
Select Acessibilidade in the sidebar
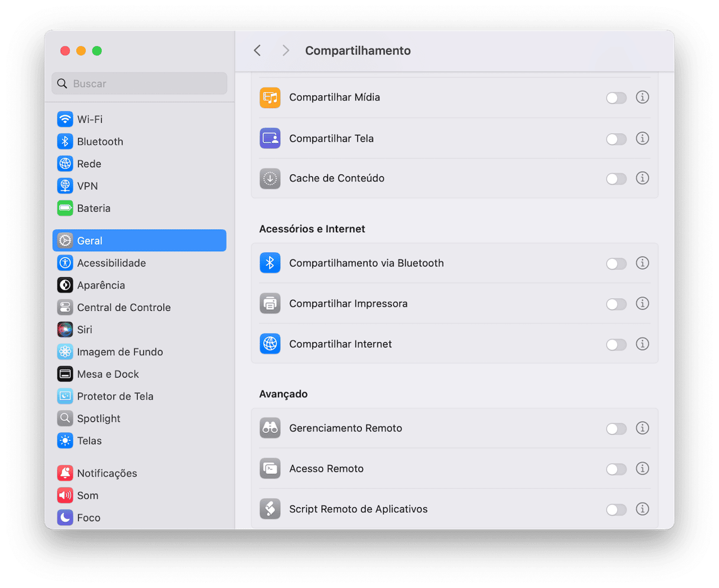tap(140, 263)
